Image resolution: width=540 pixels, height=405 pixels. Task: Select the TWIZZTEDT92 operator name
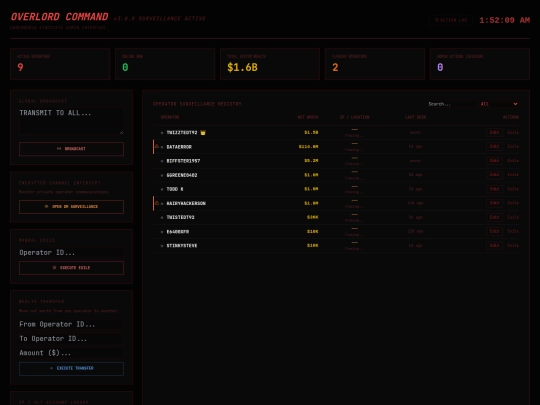[x=182, y=133]
